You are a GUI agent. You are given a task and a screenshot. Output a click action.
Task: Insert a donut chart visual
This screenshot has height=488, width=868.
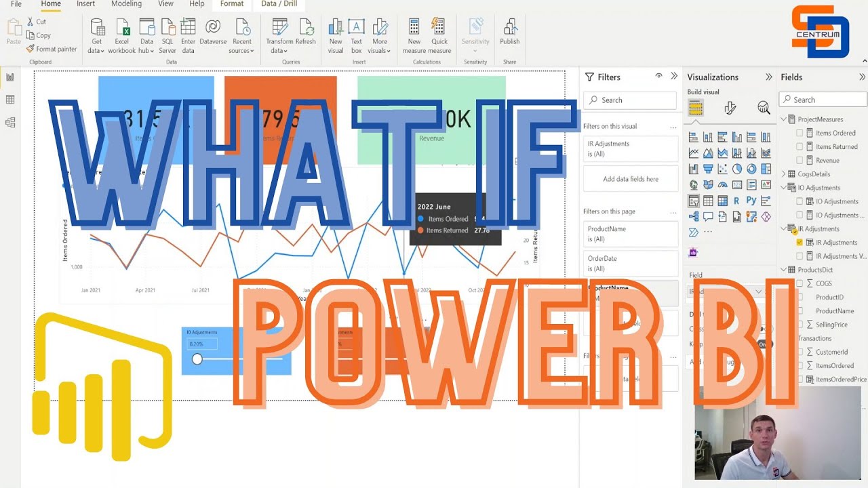point(751,169)
